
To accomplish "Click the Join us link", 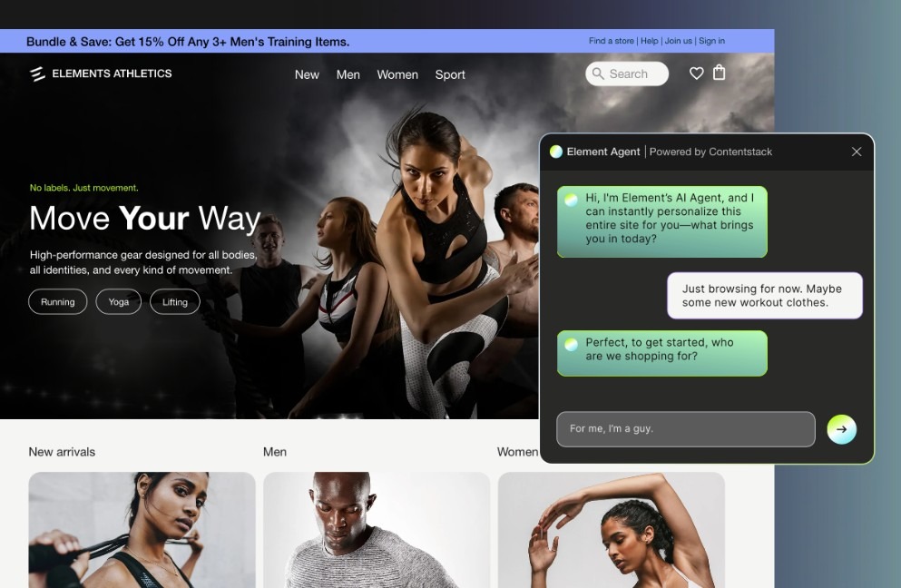I will [x=678, y=41].
